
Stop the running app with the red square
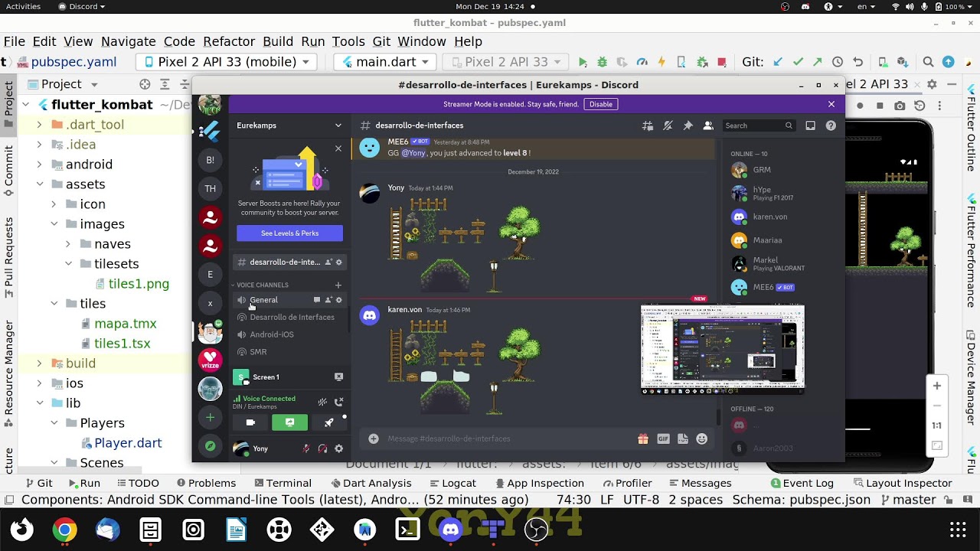click(x=721, y=62)
